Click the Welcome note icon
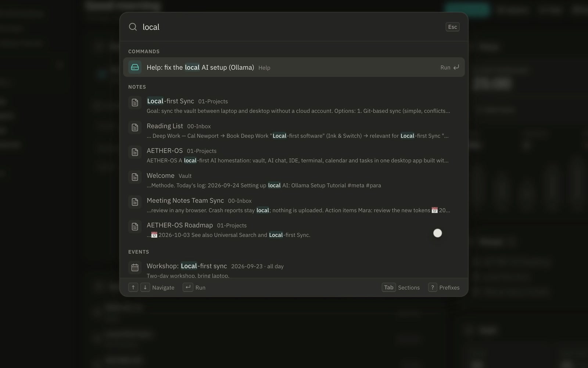This screenshot has height=368, width=588. pyautogui.click(x=135, y=177)
